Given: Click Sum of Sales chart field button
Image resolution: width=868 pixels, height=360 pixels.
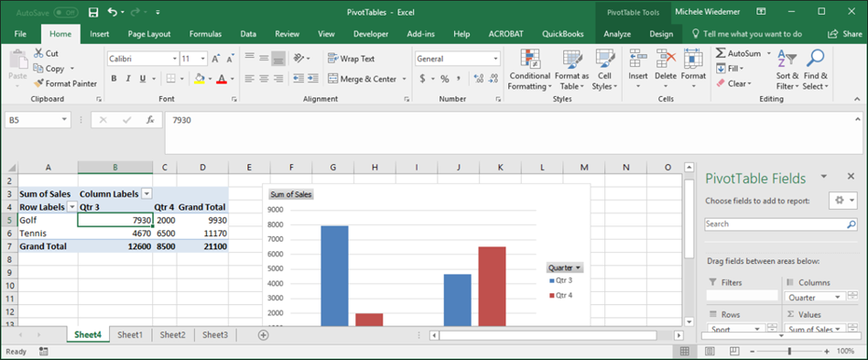Looking at the screenshot, I should pos(291,194).
